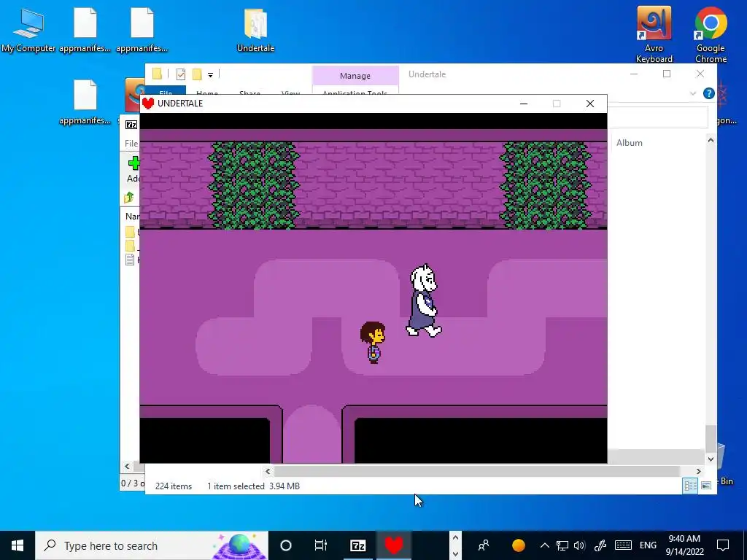Screen dimensions: 747x560
Task: Click the Explorer horizontal scrollbar right arrow
Action: coord(698,471)
